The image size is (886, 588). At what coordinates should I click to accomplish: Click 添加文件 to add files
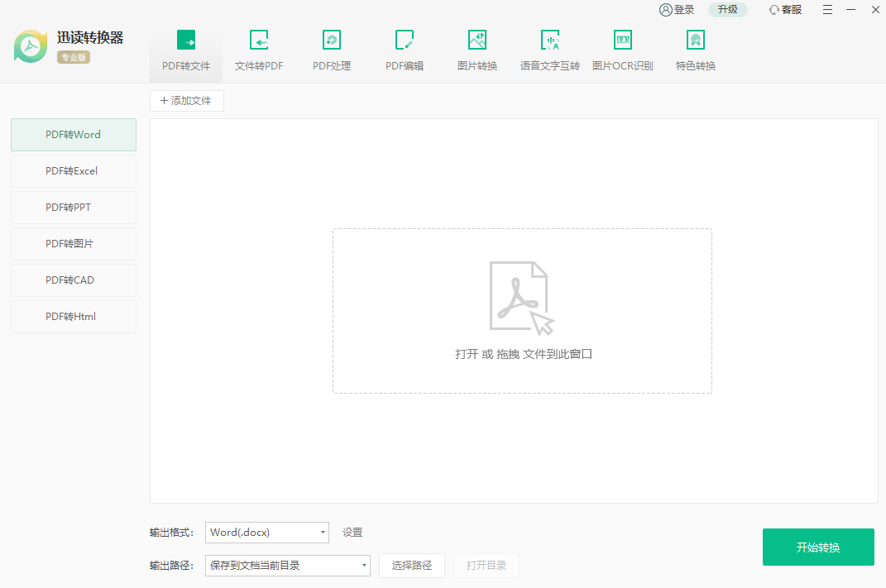(x=186, y=100)
